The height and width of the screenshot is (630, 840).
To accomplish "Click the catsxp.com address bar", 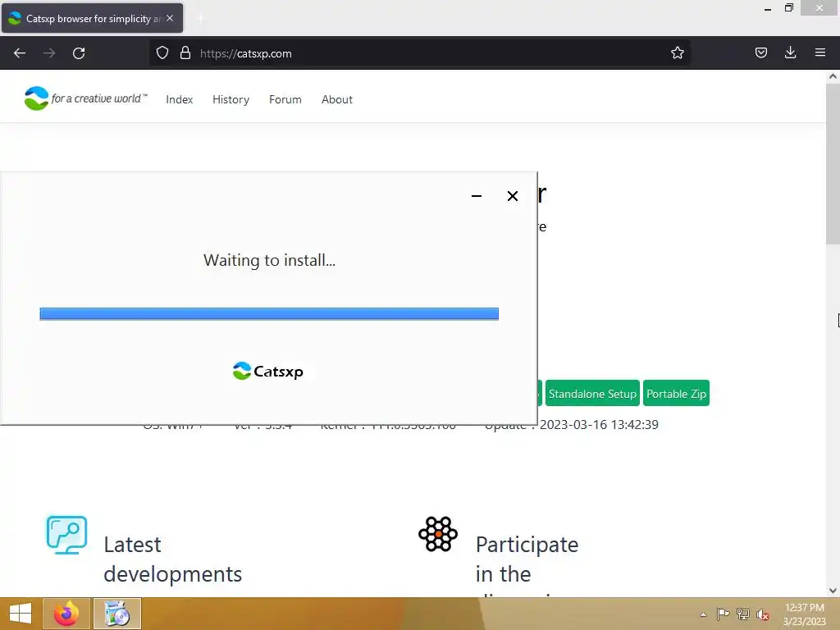I will point(419,53).
